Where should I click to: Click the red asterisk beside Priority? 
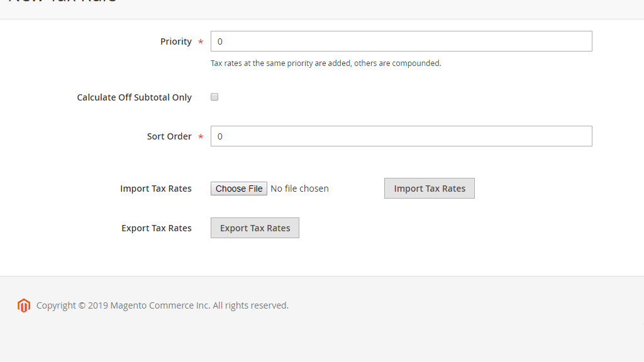click(x=201, y=41)
